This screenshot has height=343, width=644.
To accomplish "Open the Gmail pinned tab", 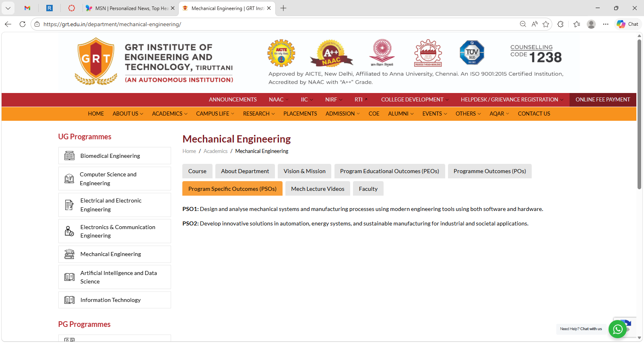I will (x=27, y=8).
